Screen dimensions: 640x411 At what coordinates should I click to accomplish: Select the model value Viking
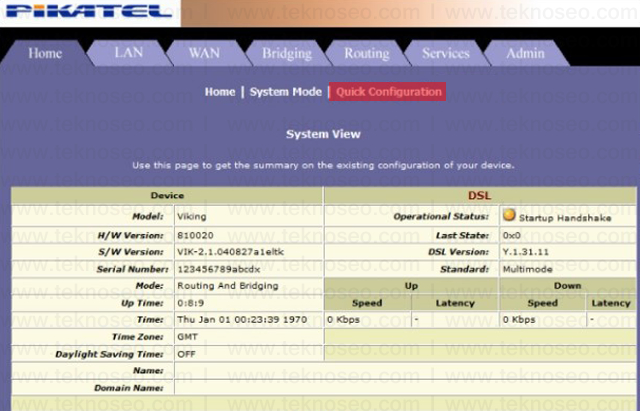click(x=191, y=216)
